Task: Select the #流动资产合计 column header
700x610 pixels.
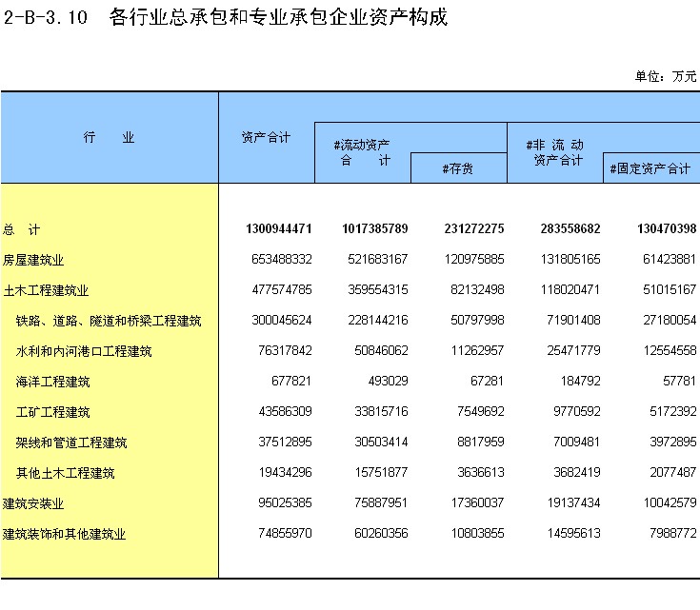Action: point(362,152)
